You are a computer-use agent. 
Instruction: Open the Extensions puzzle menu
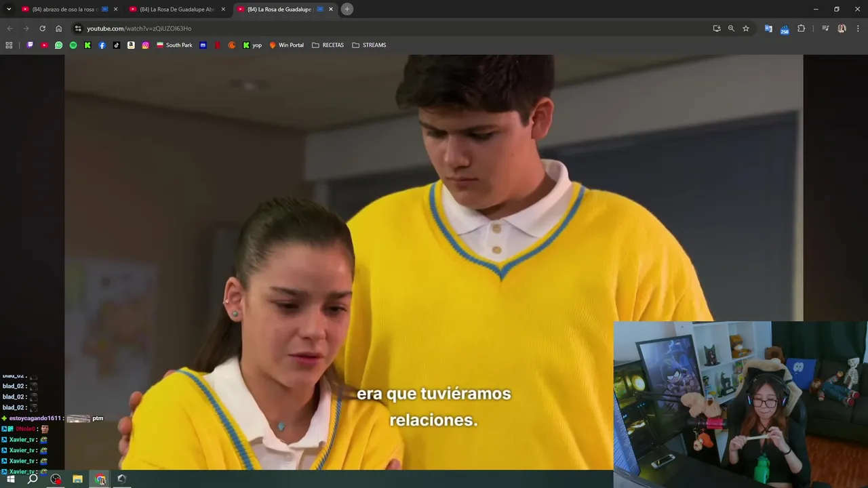(801, 28)
